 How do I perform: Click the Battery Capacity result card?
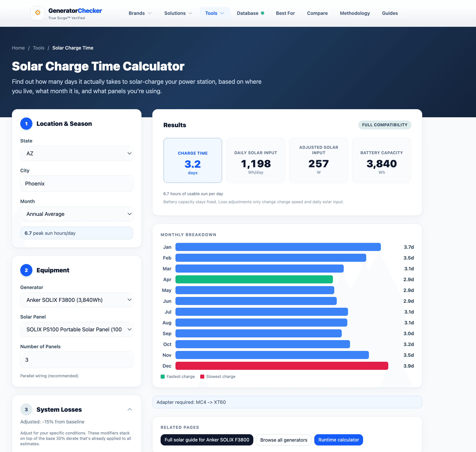[x=382, y=160]
